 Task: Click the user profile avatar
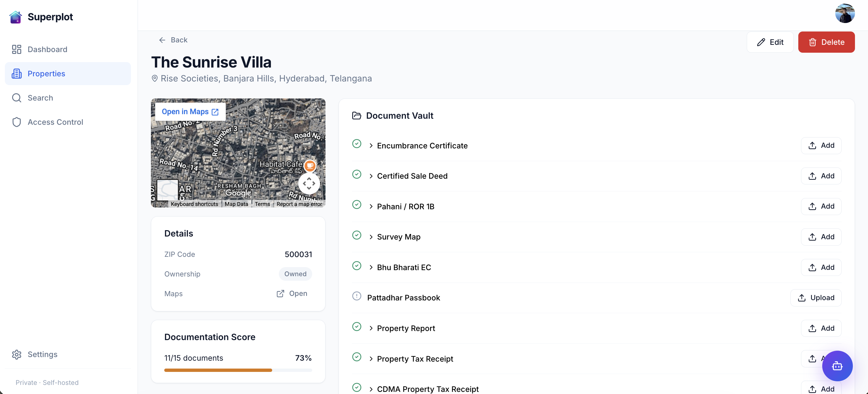[844, 13]
